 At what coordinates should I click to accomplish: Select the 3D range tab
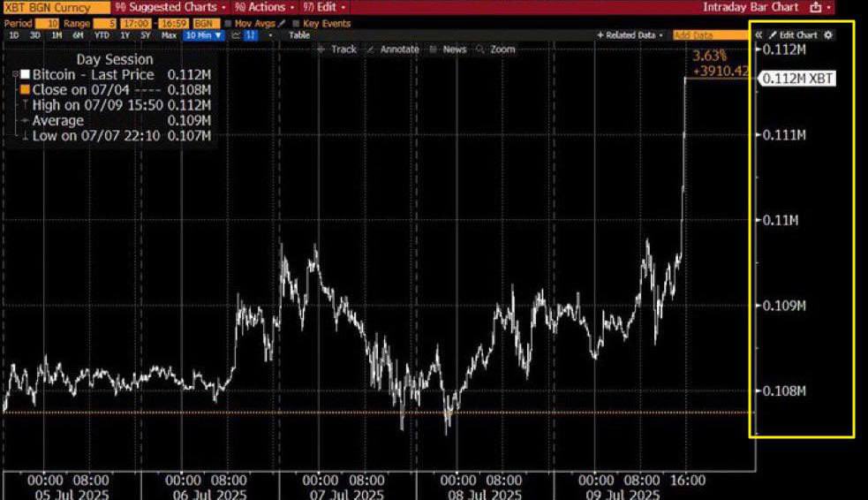(x=34, y=34)
